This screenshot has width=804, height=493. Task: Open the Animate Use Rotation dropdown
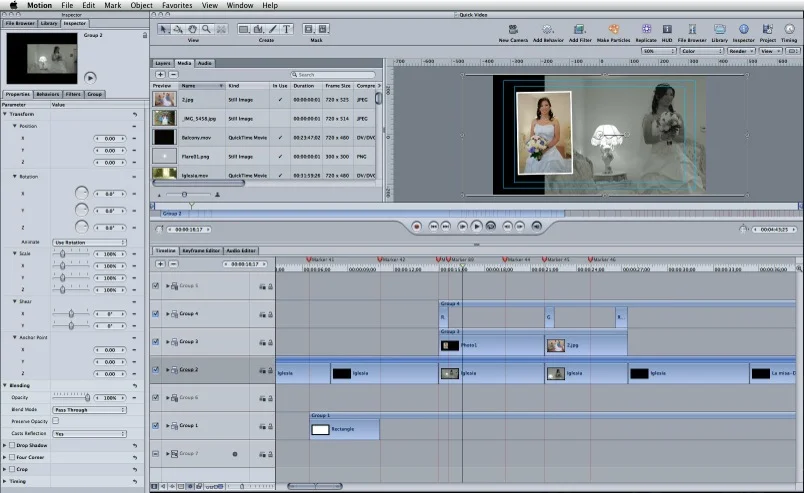[x=89, y=242]
